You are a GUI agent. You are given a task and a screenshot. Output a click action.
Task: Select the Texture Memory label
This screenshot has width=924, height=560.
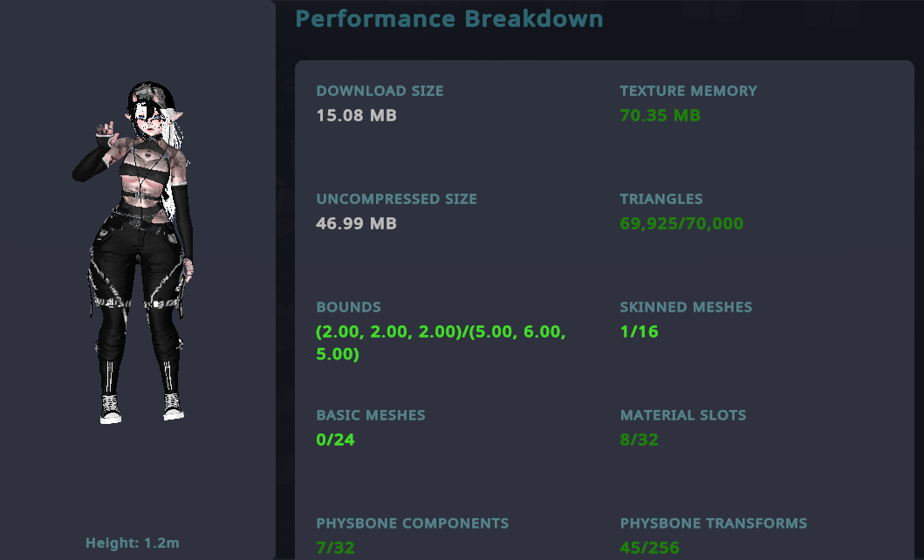pyautogui.click(x=688, y=91)
